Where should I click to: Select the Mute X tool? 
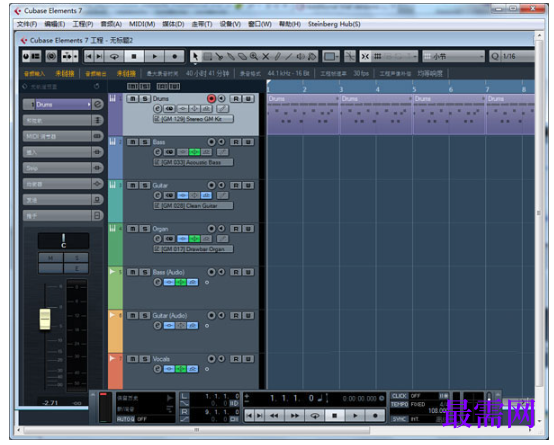click(266, 57)
